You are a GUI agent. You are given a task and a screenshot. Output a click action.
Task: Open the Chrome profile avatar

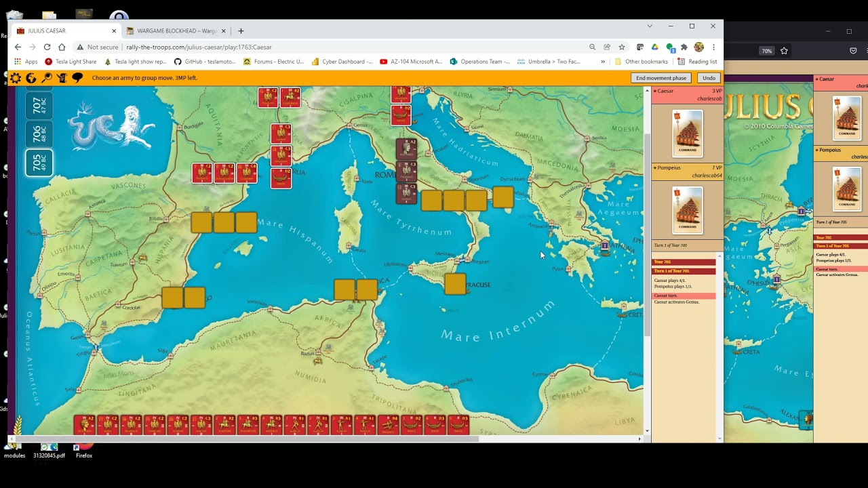699,47
